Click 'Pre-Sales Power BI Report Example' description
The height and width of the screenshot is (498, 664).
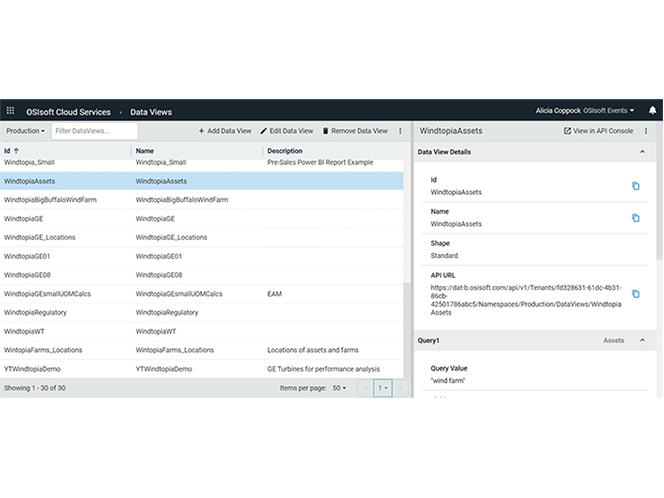[x=320, y=162]
